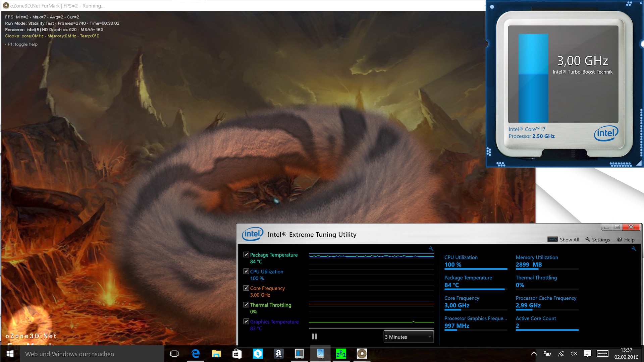The height and width of the screenshot is (362, 644).
Task: Click the Intel logo on the Turbo Boost gadget
Action: [606, 133]
